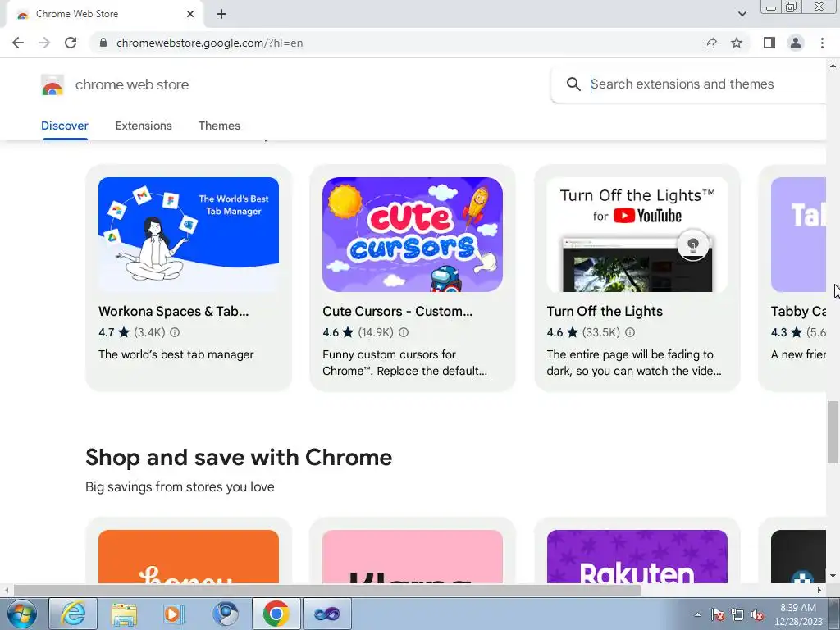Launch Internet Explorer from the taskbar

[73, 614]
